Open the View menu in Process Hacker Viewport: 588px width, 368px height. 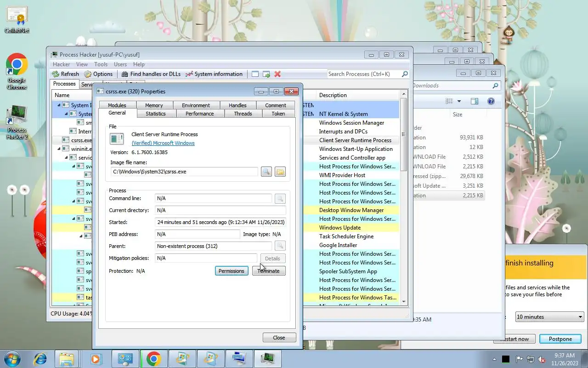(82, 64)
